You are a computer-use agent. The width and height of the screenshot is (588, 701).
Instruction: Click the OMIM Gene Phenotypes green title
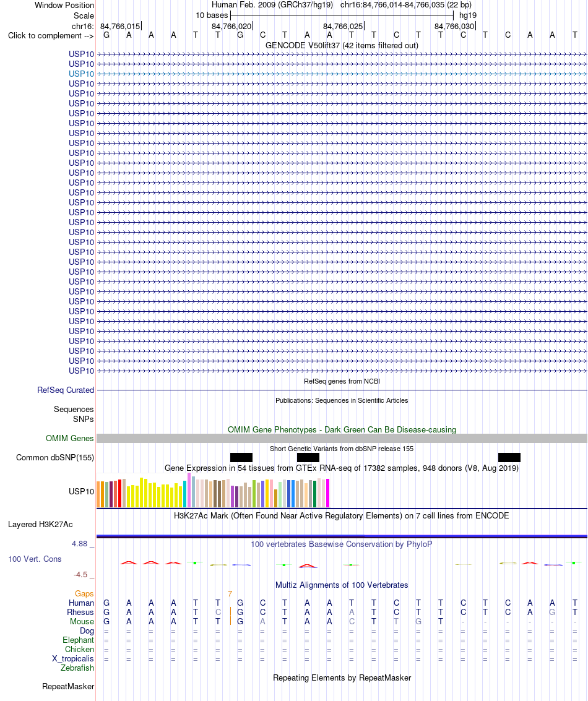coord(342,429)
